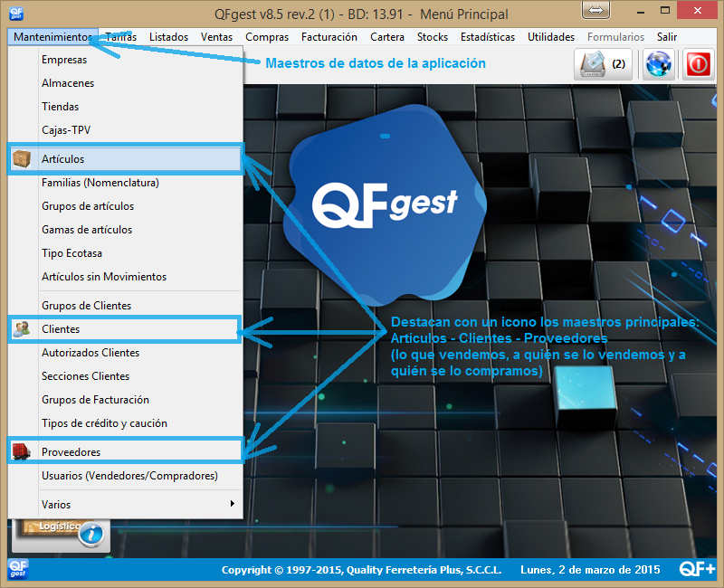The height and width of the screenshot is (588, 724).
Task: Choose Gamas de artículos
Action: (125, 230)
